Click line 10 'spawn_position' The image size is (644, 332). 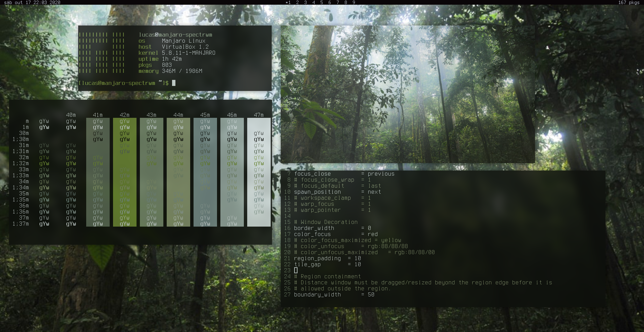coord(317,192)
